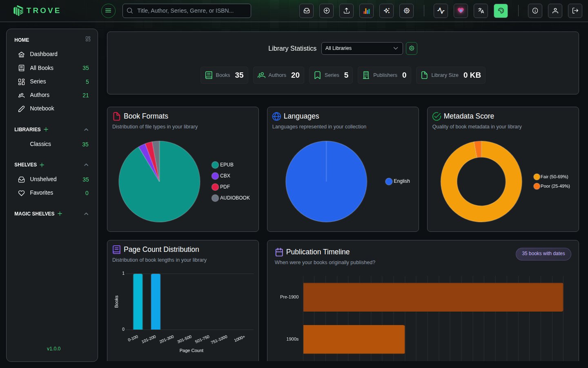Open the user profile icon
This screenshot has height=368, width=588.
(x=555, y=11)
